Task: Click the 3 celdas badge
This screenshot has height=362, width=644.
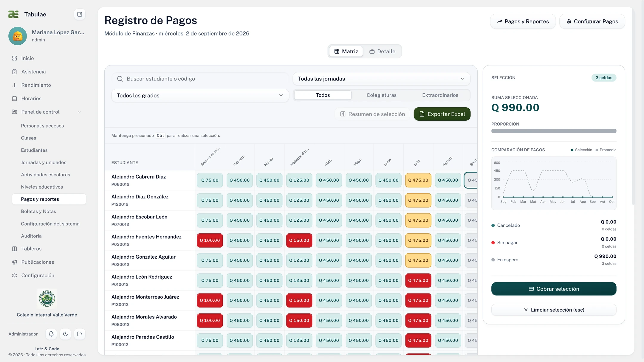Action: pyautogui.click(x=604, y=78)
